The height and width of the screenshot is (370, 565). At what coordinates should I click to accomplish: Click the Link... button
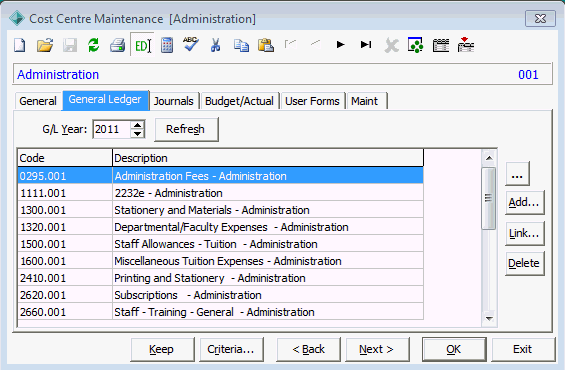[x=524, y=233]
